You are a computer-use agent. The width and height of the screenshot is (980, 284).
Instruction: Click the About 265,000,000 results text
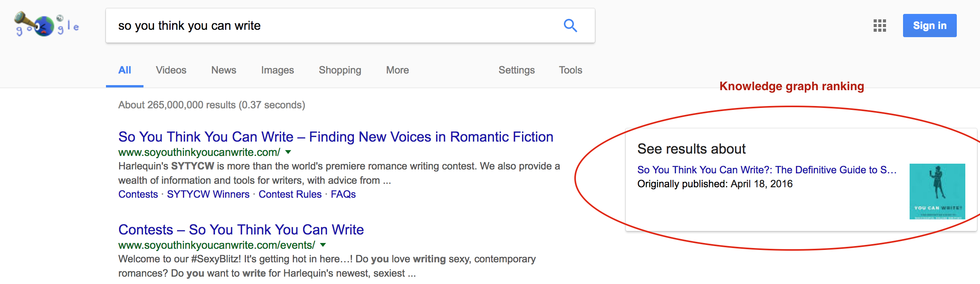pos(212,105)
